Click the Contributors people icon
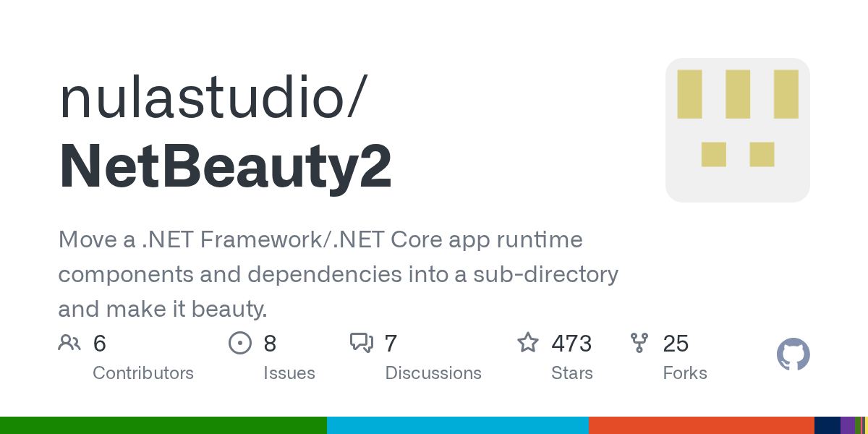Viewport: 868px width, 434px height. (x=69, y=343)
